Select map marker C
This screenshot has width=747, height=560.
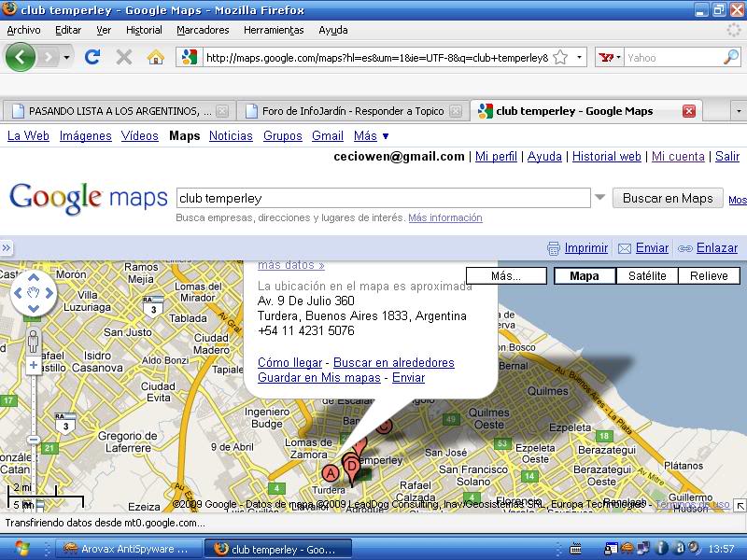click(x=384, y=426)
